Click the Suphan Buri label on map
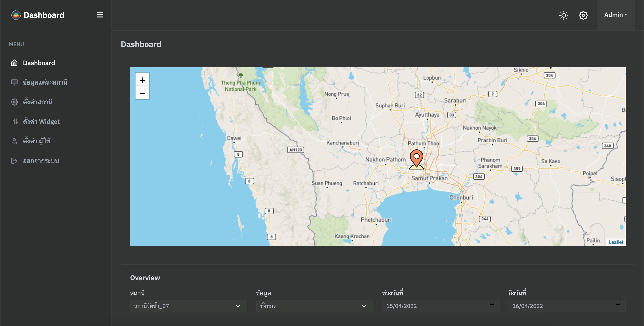This screenshot has width=644, height=326. click(x=390, y=105)
